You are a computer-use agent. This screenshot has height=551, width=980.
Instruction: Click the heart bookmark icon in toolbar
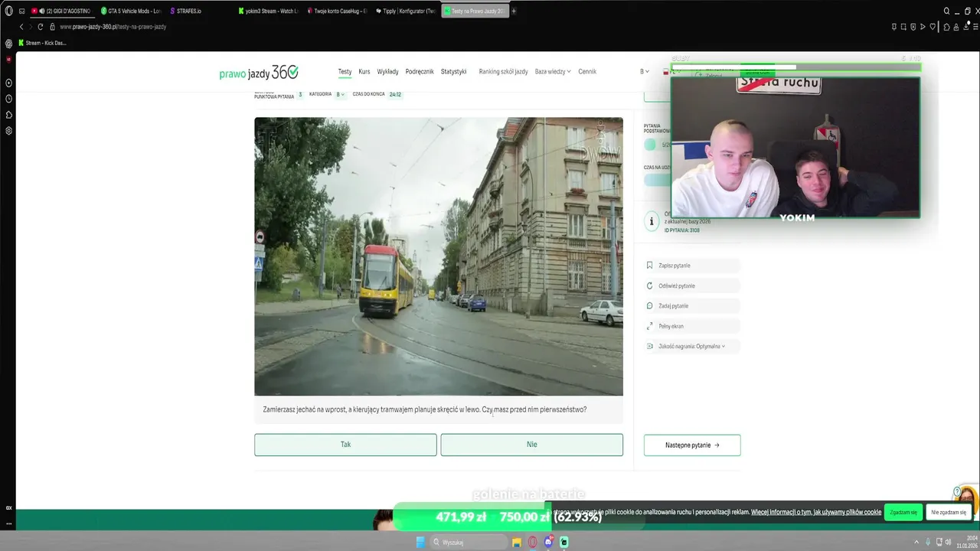(x=933, y=27)
